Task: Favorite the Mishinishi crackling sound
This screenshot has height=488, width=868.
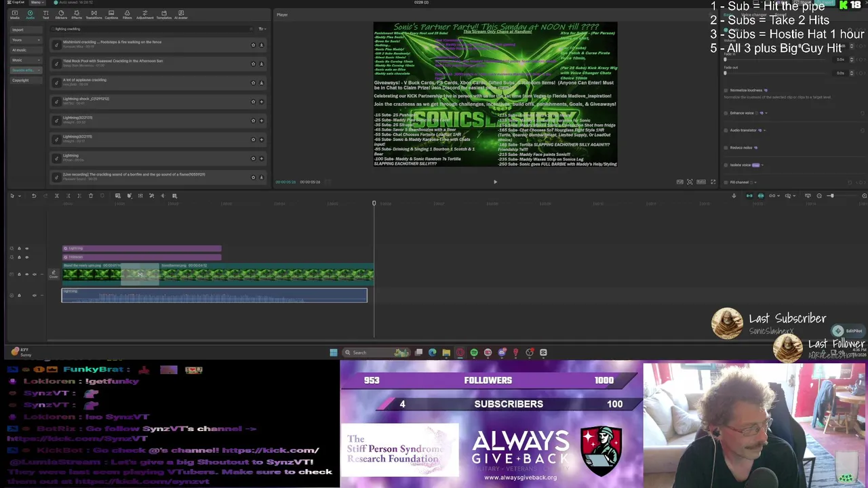Action: pos(253,45)
